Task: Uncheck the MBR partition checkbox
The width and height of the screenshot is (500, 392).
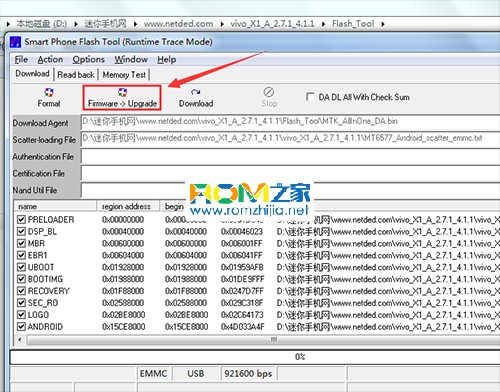Action: pyautogui.click(x=21, y=243)
